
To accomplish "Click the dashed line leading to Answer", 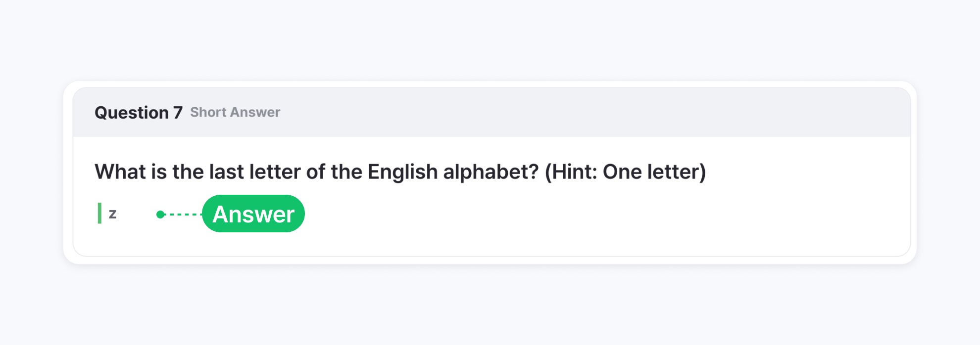I will [x=183, y=215].
